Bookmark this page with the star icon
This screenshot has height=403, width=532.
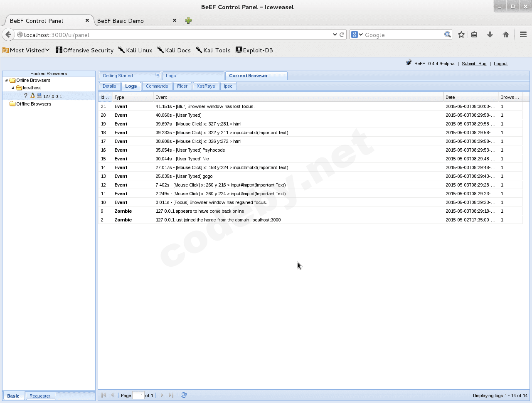coord(461,34)
